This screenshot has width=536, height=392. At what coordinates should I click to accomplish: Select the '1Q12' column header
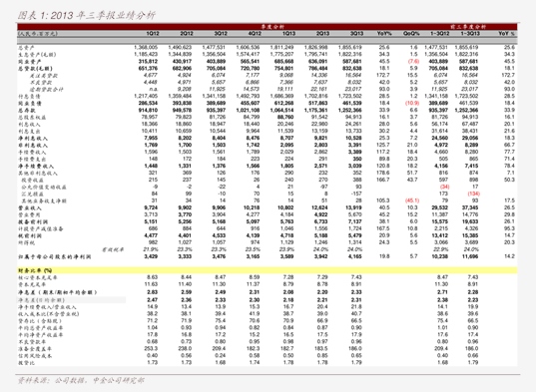tap(153, 34)
